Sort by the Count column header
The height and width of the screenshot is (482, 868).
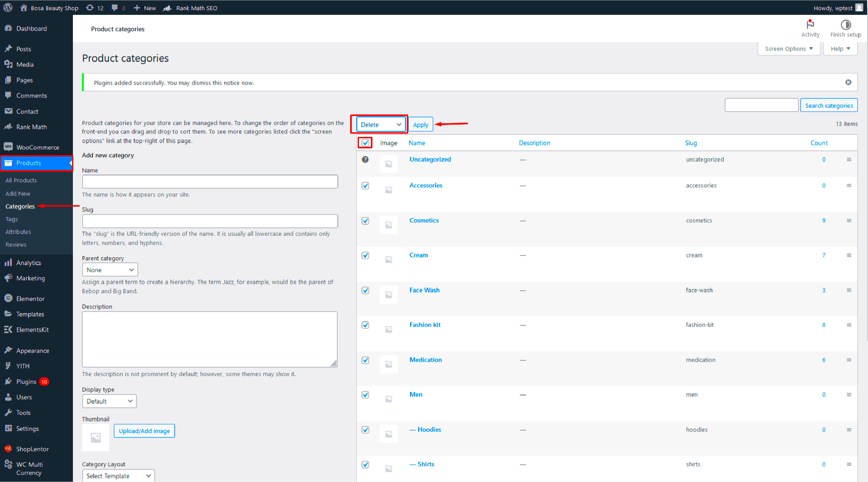819,143
